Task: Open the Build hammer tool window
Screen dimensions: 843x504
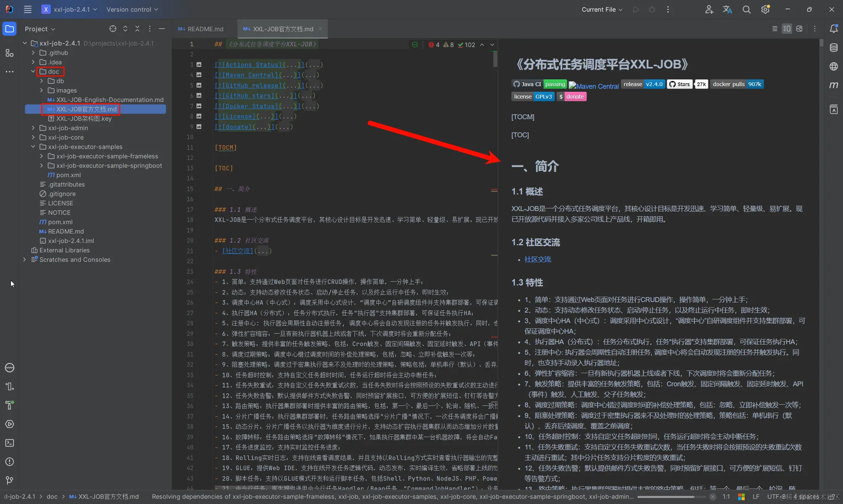Action: pyautogui.click(x=9, y=405)
